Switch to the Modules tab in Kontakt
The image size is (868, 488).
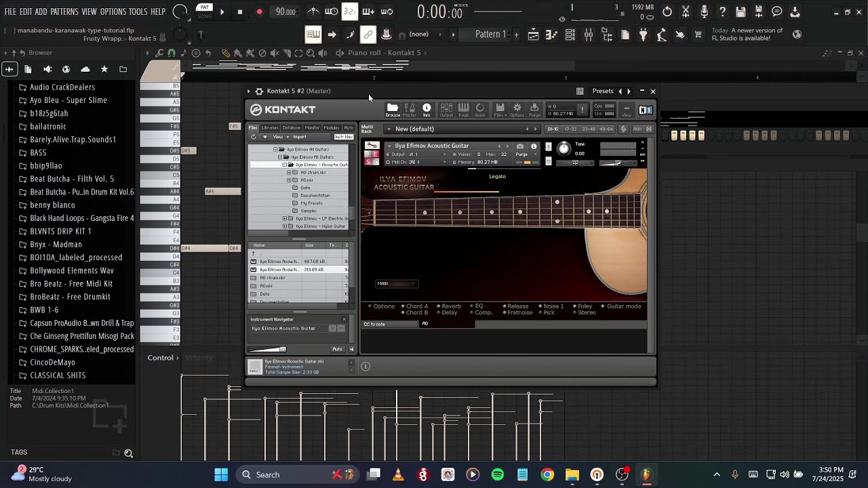332,127
